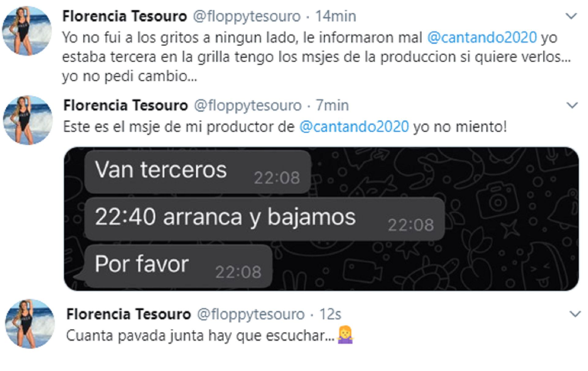Viewport: 588px width, 371px height.
Task: Open the 7min tweet timestamp
Action: click(x=332, y=106)
